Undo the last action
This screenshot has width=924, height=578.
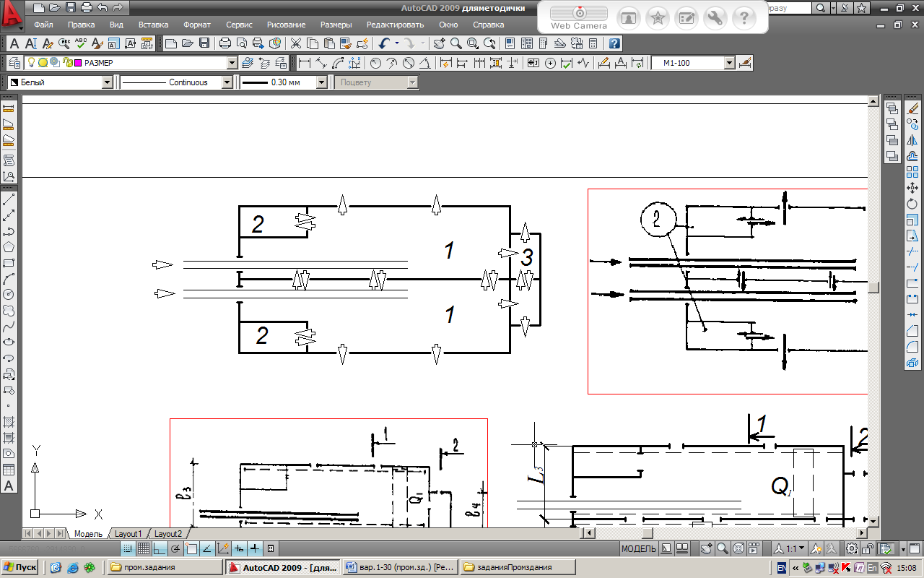pos(385,43)
